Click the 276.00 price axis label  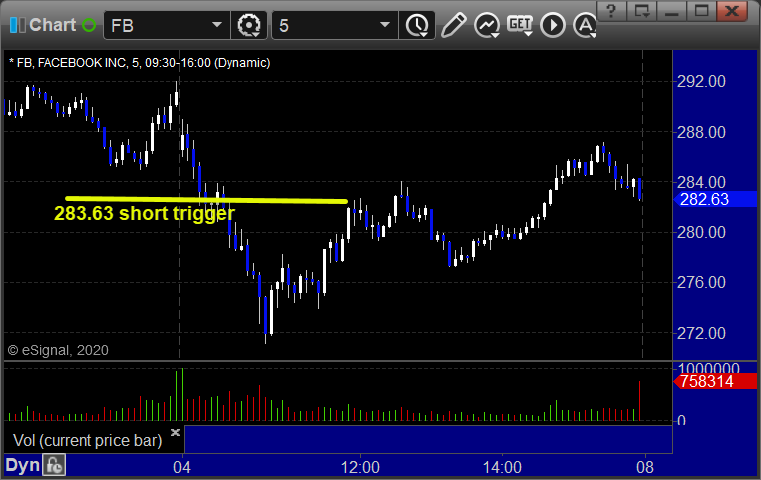pos(701,282)
